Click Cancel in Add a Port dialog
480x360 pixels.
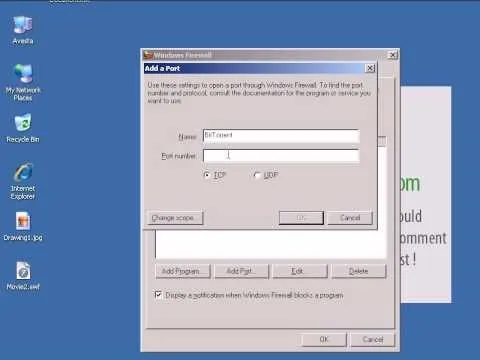[x=350, y=218]
